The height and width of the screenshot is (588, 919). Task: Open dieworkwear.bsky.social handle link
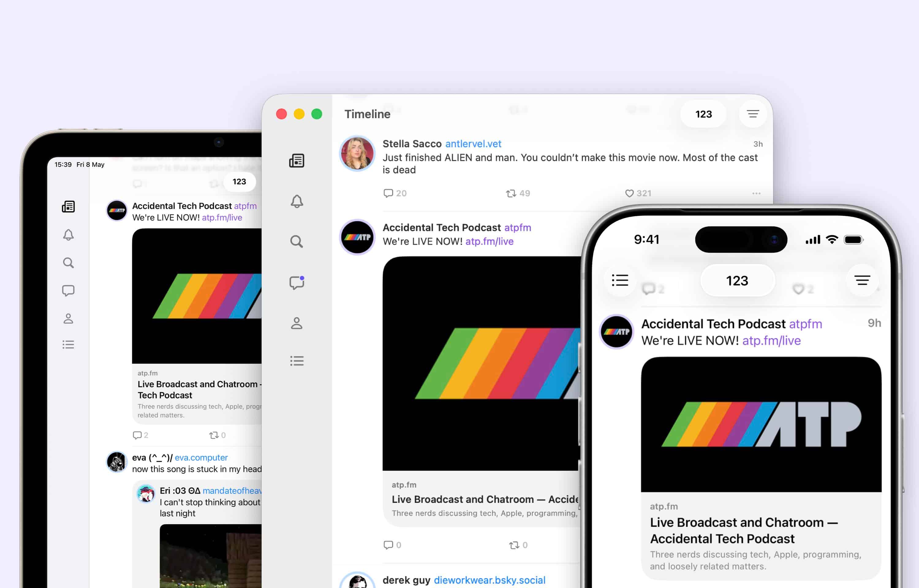[490, 580]
